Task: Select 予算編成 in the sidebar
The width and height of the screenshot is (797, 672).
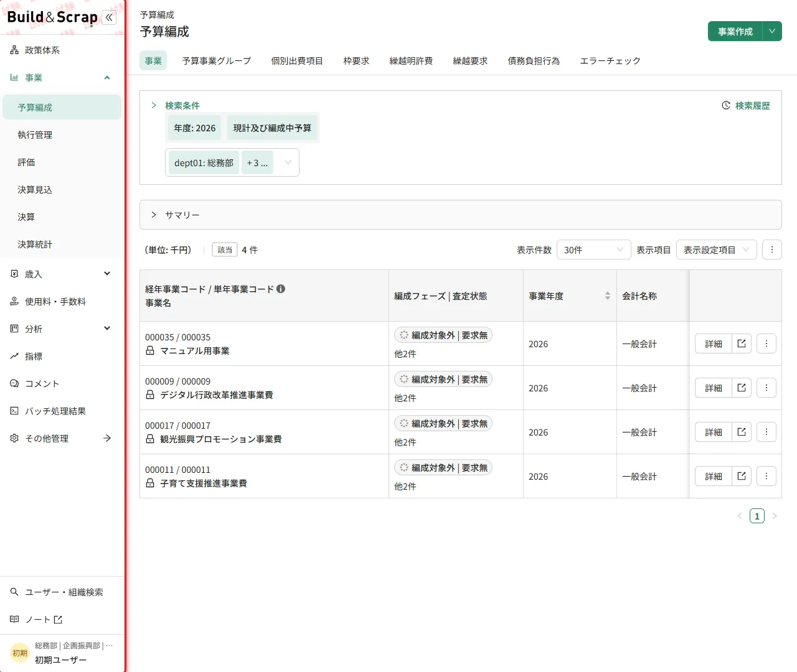Action: click(62, 107)
